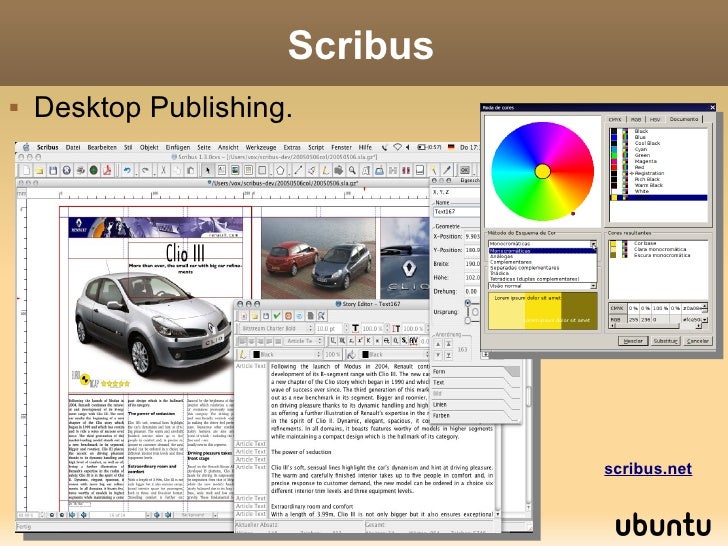Click the green checkmark in Story Editor
Screen dimensions: 728x546
tap(277, 316)
